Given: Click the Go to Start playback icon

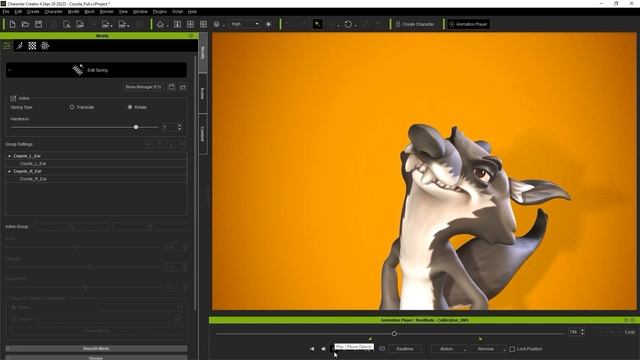Looking at the screenshot, I should point(312,349).
